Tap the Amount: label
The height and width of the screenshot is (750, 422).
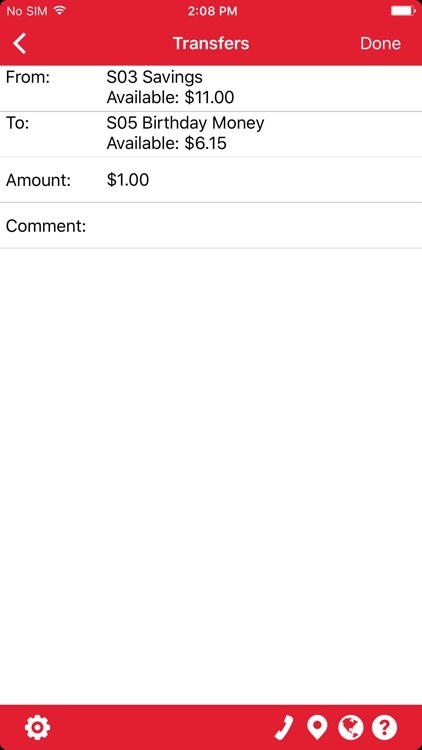(38, 180)
